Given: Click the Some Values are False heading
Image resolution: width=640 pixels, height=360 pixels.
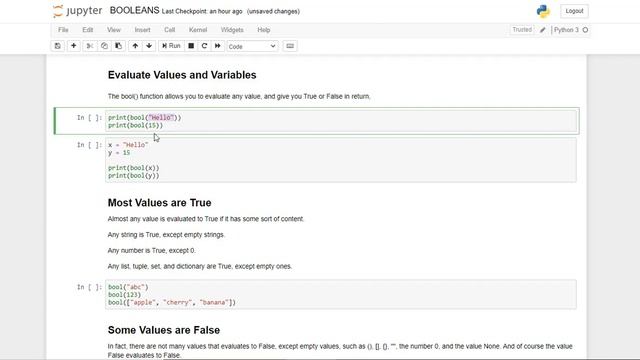Looking at the screenshot, I should [164, 330].
